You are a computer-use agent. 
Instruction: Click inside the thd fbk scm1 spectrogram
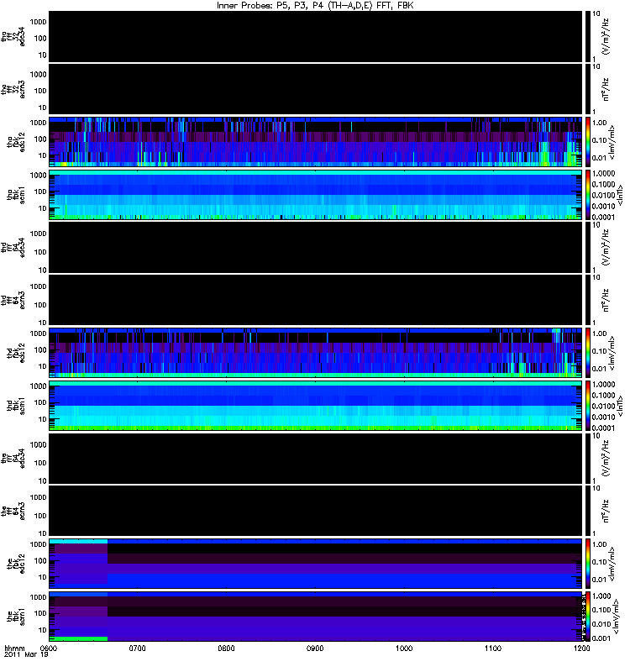(315, 406)
